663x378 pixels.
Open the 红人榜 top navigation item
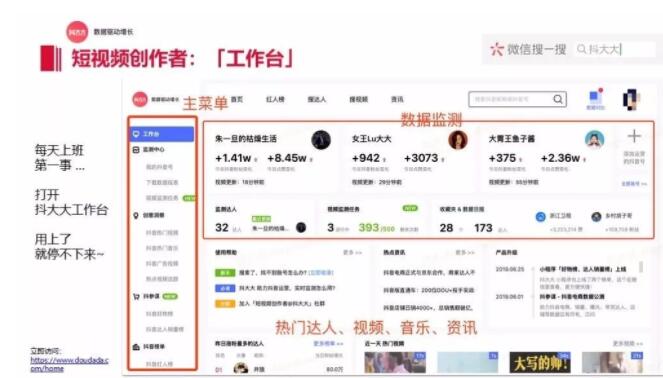(x=275, y=99)
